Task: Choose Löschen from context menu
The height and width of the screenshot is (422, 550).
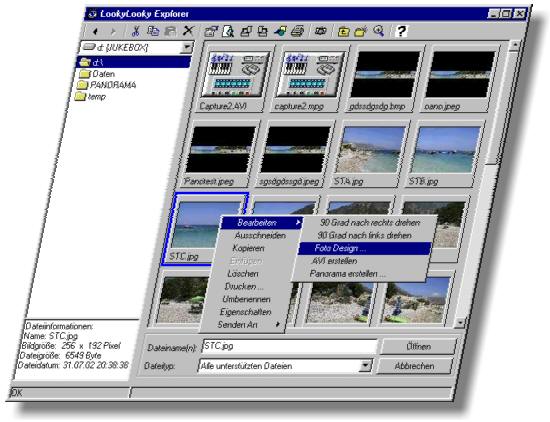Action: (x=243, y=274)
